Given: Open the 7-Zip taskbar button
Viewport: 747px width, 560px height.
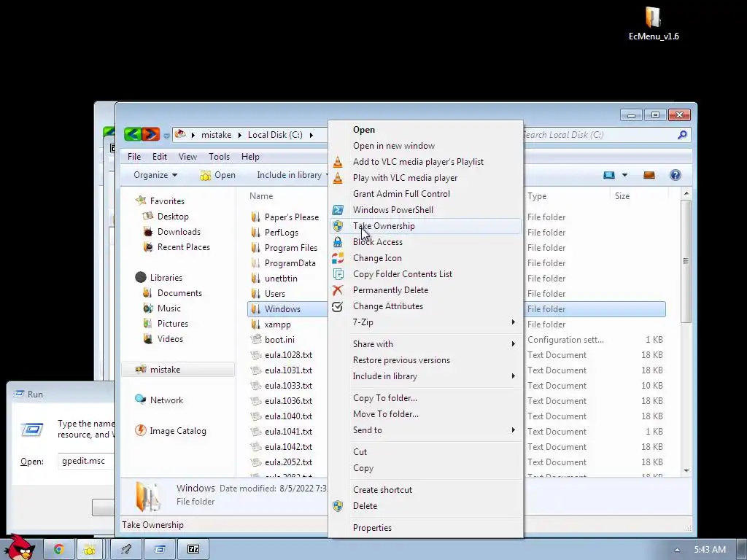Looking at the screenshot, I should coord(193,549).
